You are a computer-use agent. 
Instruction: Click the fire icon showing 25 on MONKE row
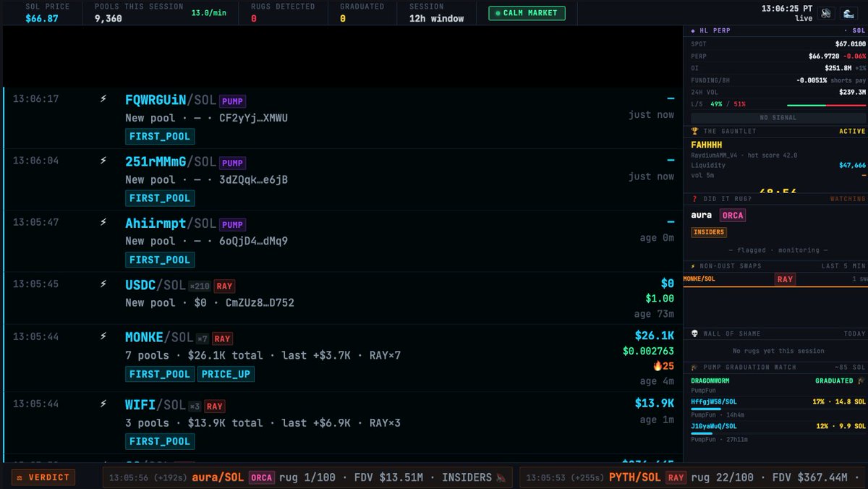tap(657, 366)
